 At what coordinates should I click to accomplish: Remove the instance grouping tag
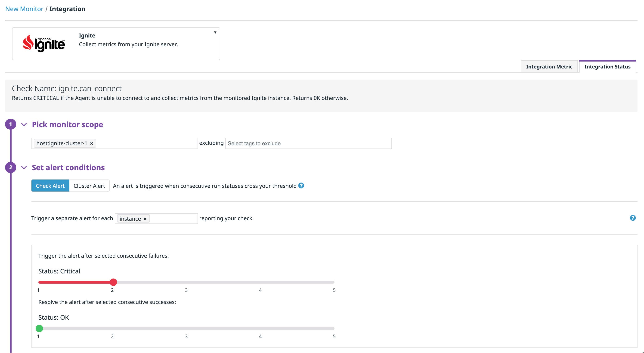coord(145,219)
